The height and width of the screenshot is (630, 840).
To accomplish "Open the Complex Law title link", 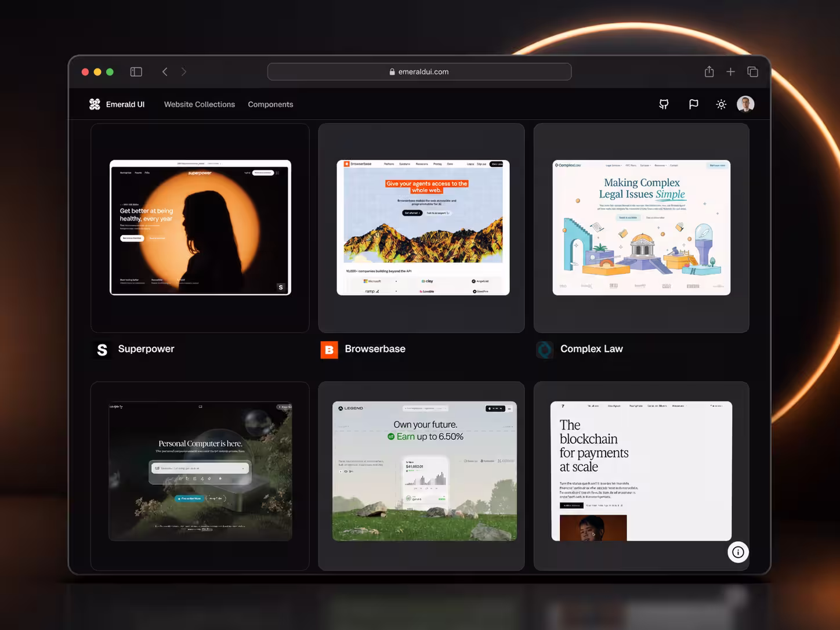I will coord(592,349).
